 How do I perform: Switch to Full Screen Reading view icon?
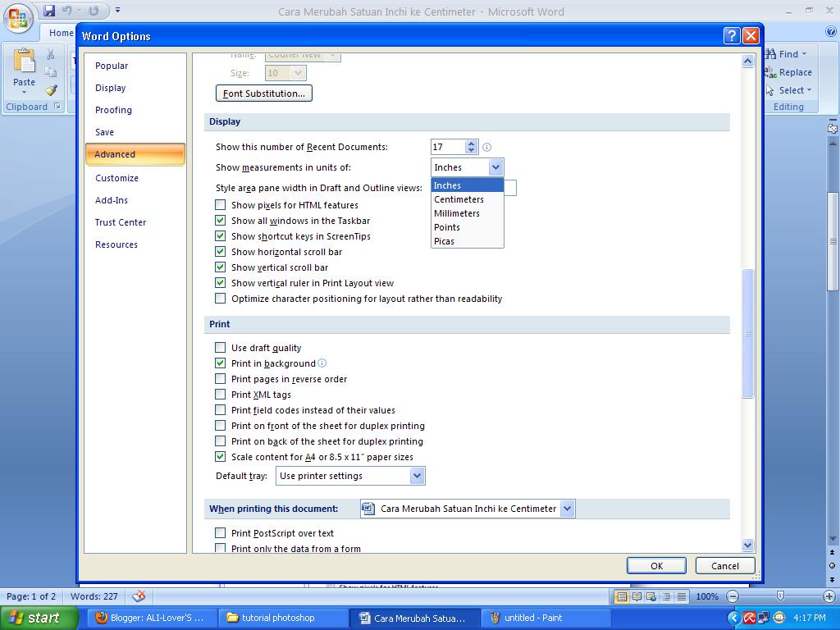click(637, 596)
